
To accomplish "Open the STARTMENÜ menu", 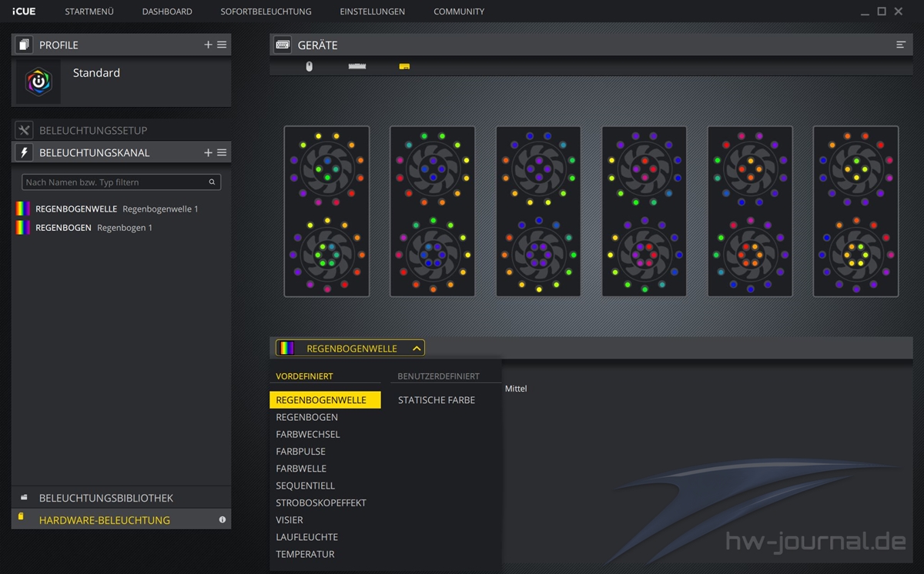I will click(89, 12).
